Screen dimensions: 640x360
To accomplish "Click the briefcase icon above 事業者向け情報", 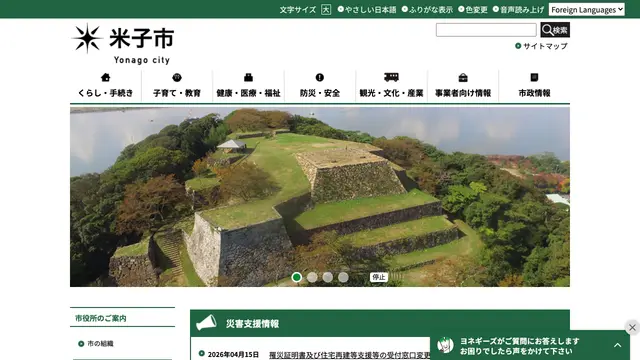I will click(x=463, y=77).
